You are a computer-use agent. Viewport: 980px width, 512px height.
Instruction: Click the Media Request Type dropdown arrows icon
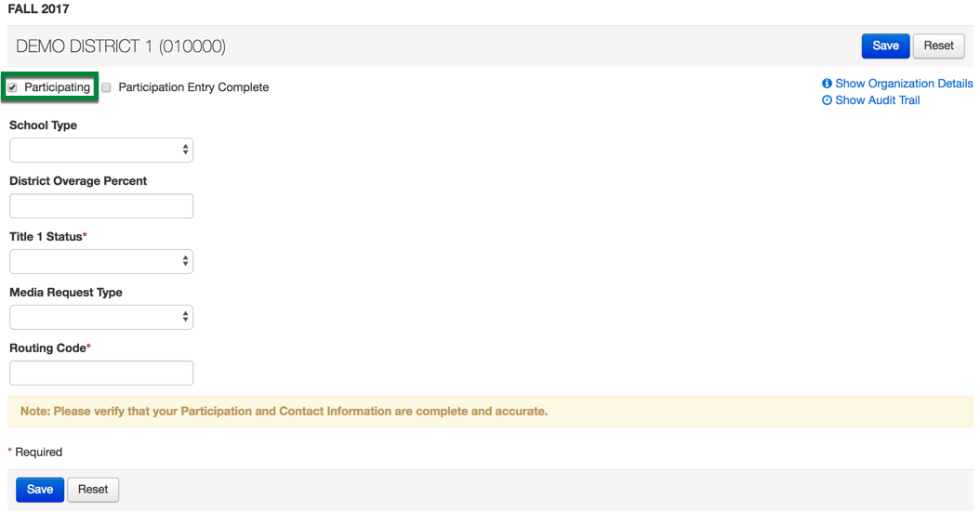coord(186,317)
